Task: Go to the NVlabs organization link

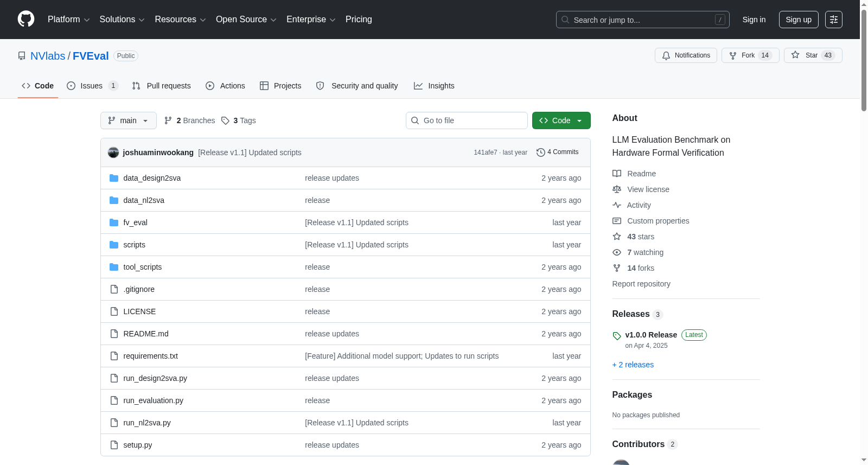Action: click(x=48, y=56)
